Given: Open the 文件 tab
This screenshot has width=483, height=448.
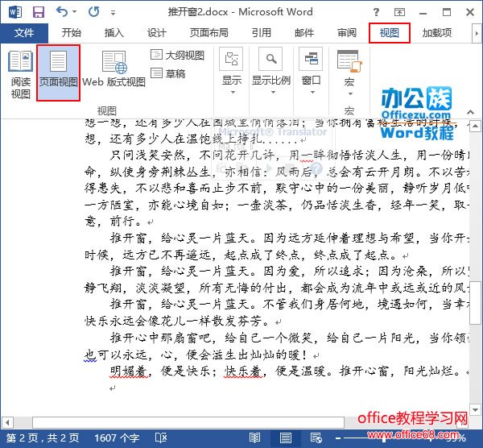Looking at the screenshot, I should [24, 33].
